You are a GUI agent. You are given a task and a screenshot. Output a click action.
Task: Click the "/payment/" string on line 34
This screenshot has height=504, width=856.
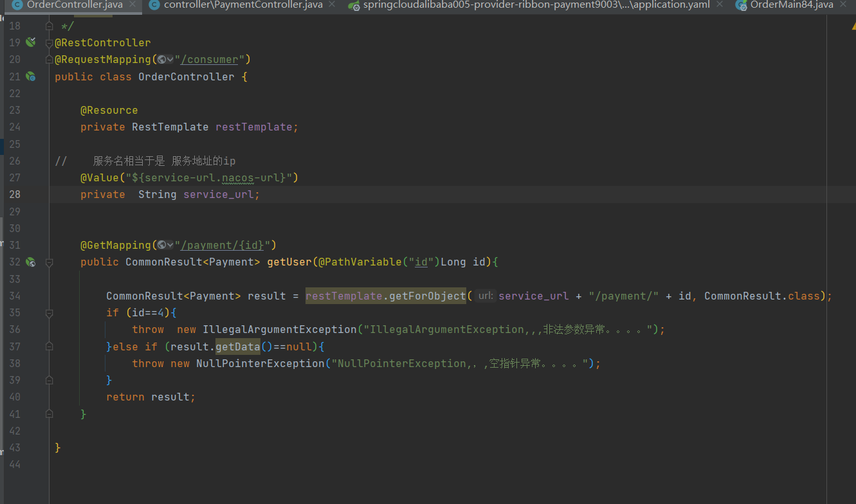coord(624,296)
